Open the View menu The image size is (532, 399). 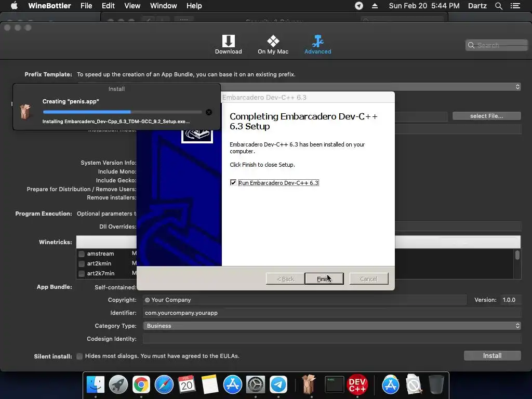tap(132, 6)
